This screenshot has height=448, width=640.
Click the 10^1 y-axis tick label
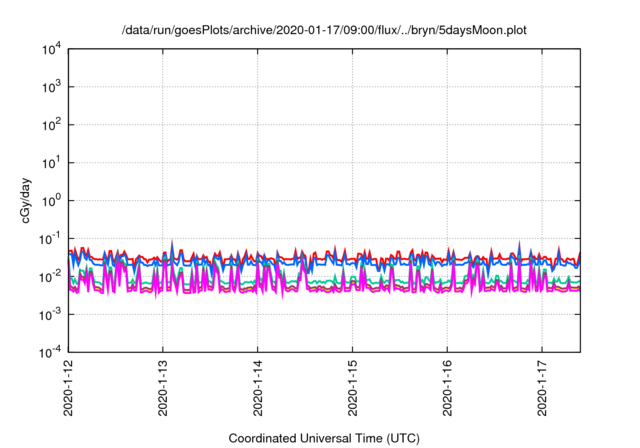point(51,163)
